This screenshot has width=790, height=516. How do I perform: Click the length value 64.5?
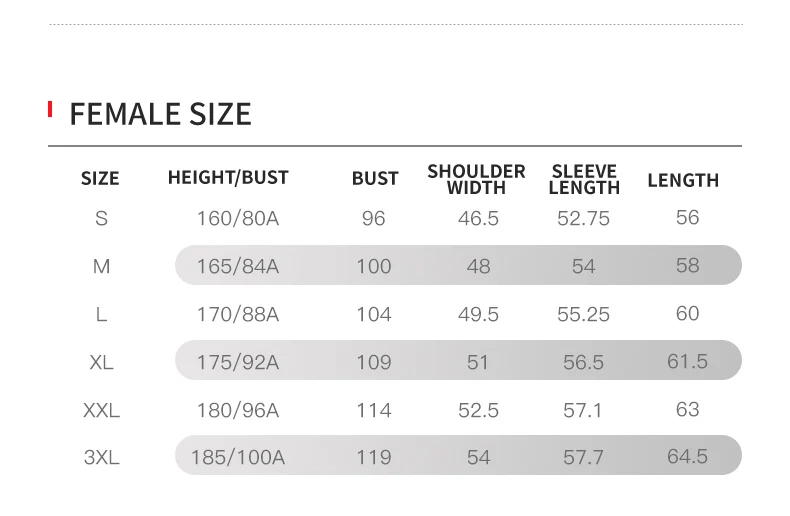[687, 457]
